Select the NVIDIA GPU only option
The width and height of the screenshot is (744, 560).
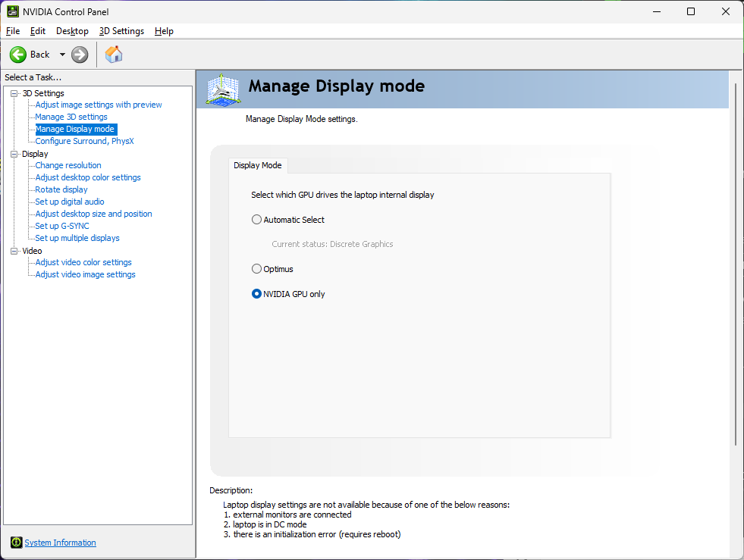click(256, 294)
